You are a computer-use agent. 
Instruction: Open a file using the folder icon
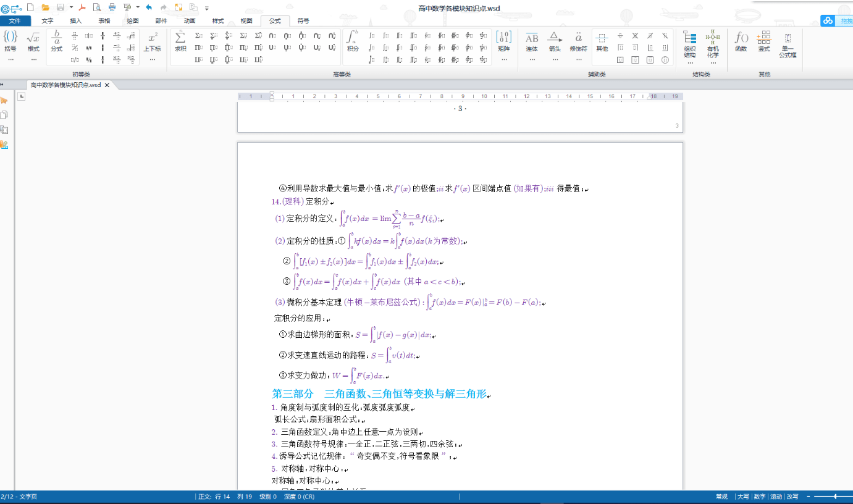click(x=45, y=7)
